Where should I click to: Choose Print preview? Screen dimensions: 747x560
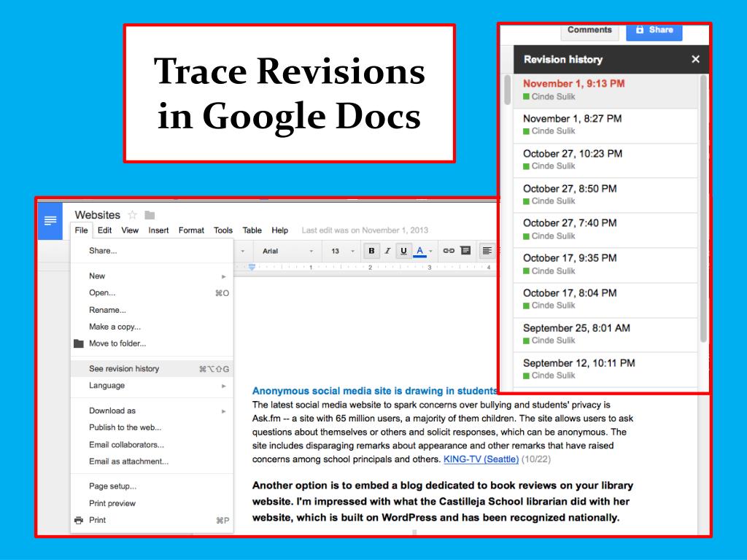(x=152, y=503)
